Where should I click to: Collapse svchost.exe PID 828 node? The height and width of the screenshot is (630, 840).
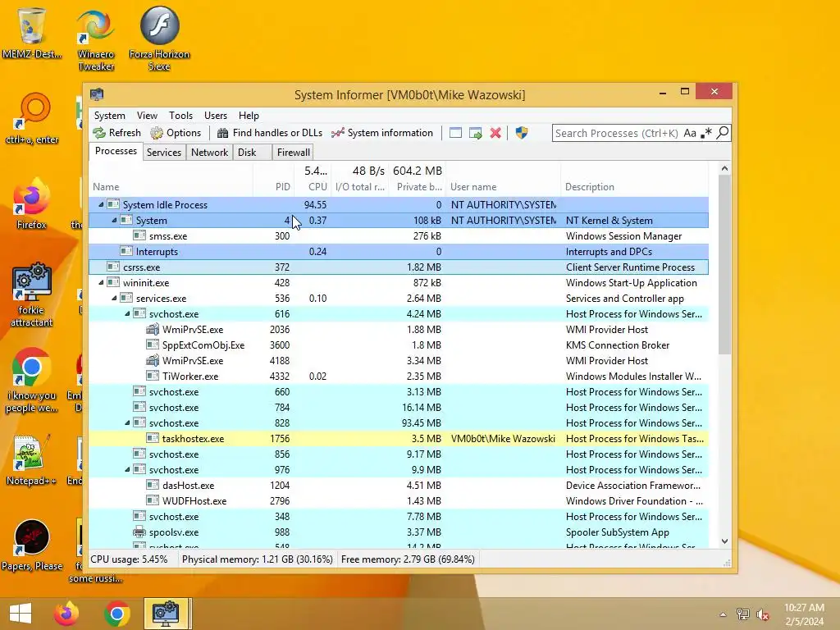tap(127, 423)
